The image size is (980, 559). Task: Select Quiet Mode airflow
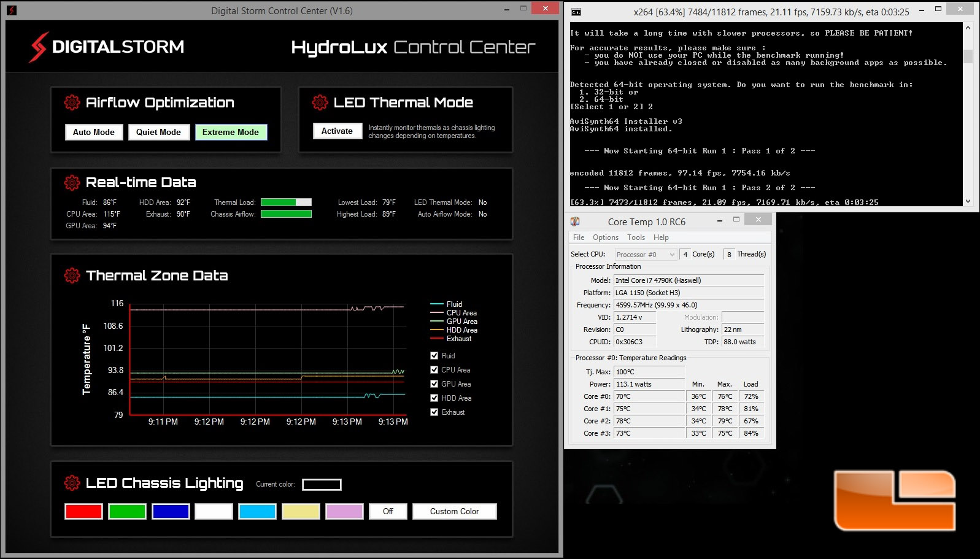tap(158, 132)
